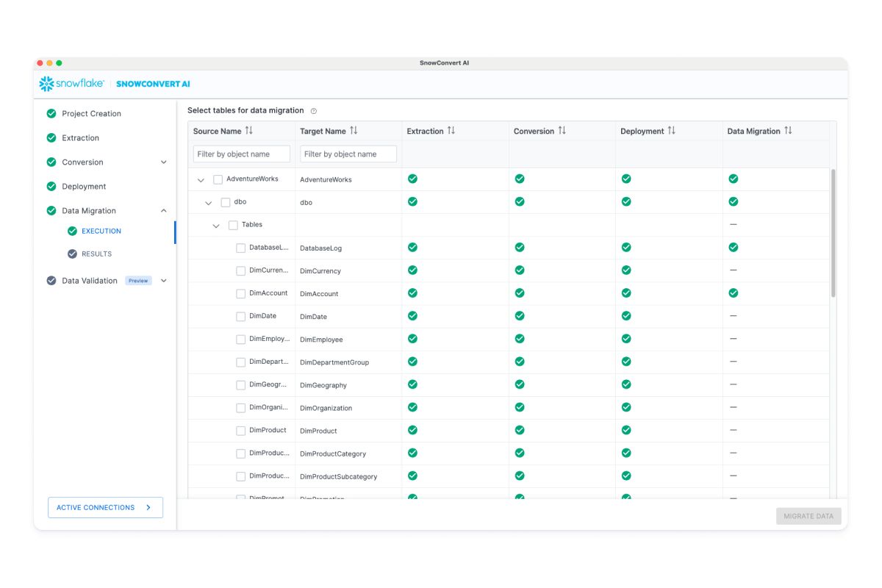The height and width of the screenshot is (588, 882).
Task: Click the Snowflake logo
Action: [x=71, y=84]
